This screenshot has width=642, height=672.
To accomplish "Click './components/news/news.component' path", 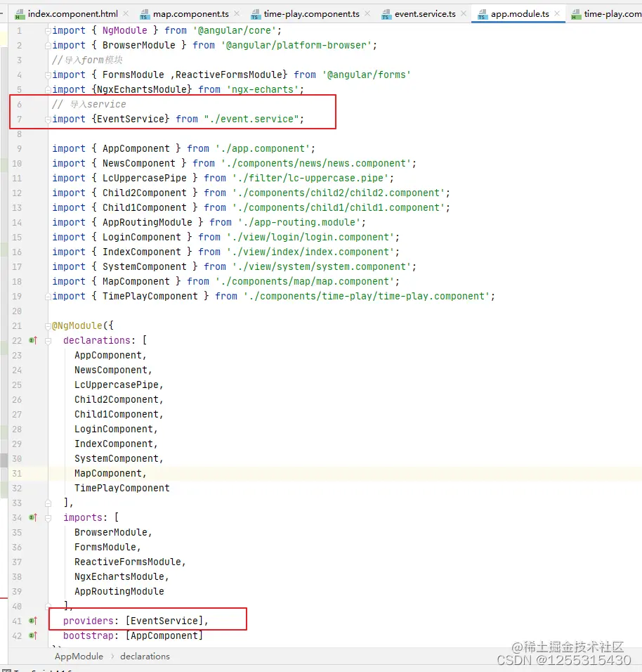I will tap(315, 163).
